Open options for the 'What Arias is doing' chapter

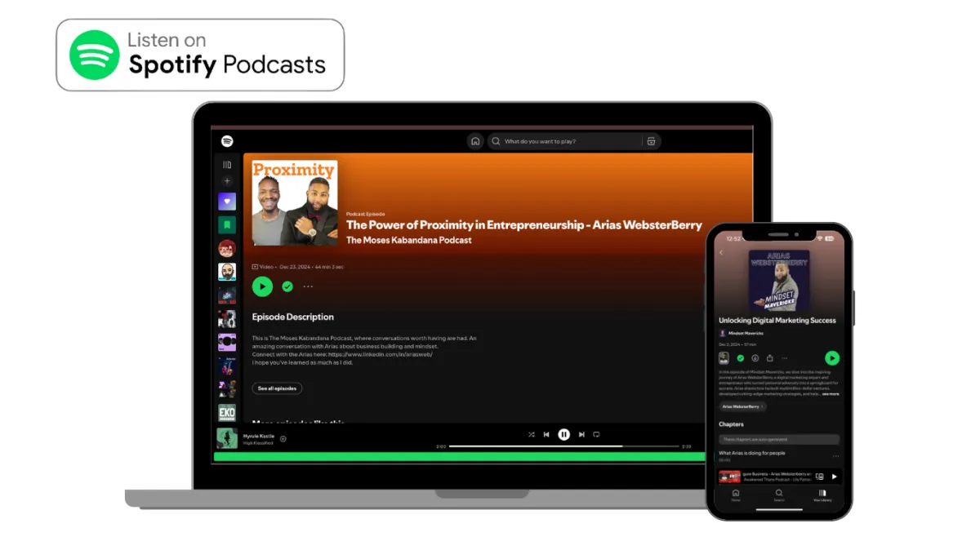[835, 455]
